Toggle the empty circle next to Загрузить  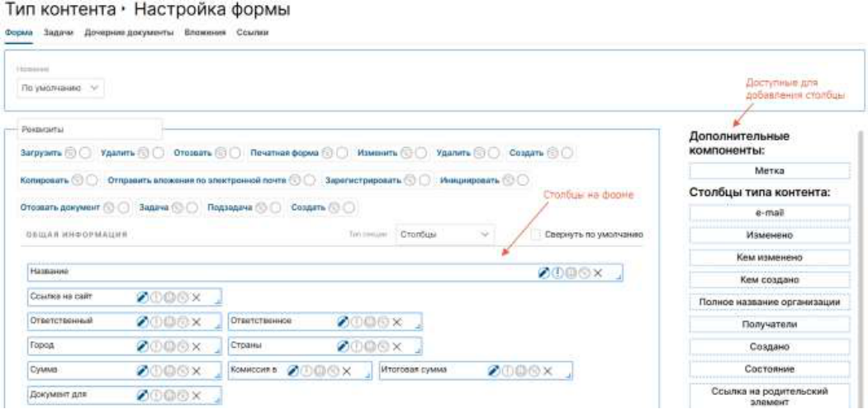84,153
